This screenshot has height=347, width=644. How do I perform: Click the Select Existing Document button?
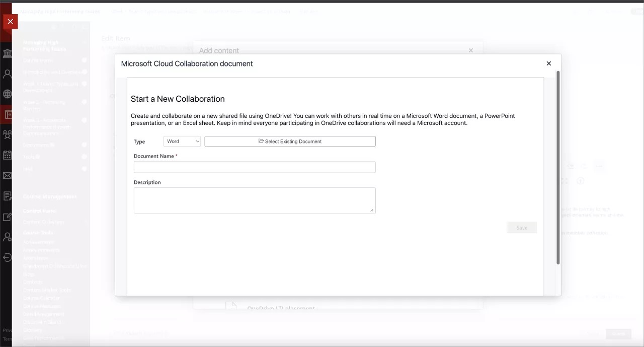tap(290, 142)
